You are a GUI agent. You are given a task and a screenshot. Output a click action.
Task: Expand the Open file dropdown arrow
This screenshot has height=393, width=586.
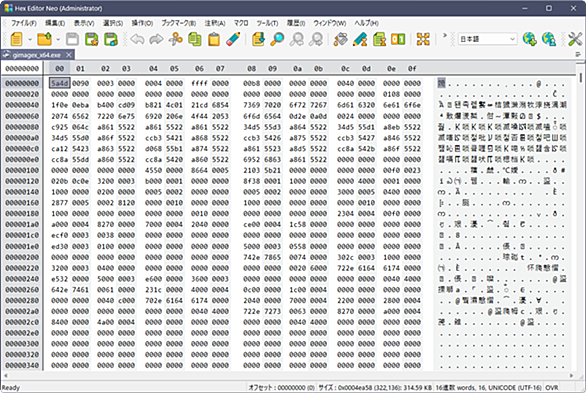(x=58, y=39)
